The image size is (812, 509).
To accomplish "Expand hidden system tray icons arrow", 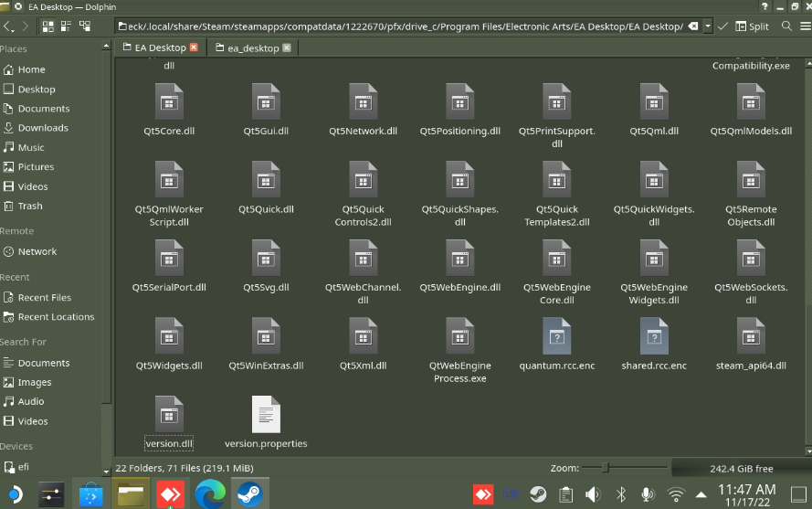I will (x=701, y=494).
